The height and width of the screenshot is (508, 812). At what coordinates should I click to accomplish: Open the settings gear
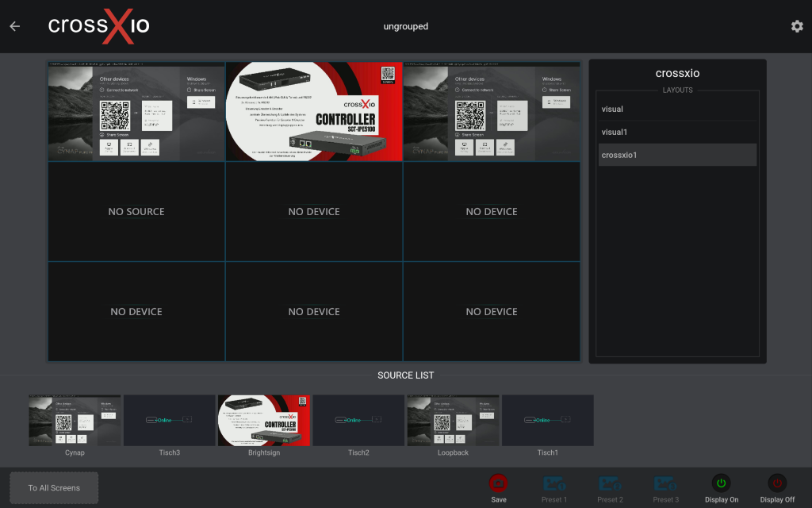click(797, 26)
